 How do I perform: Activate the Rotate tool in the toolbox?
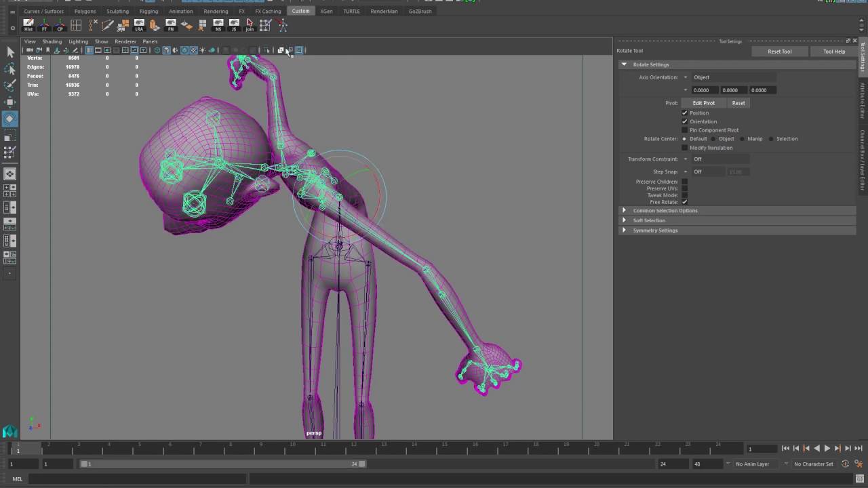point(10,119)
